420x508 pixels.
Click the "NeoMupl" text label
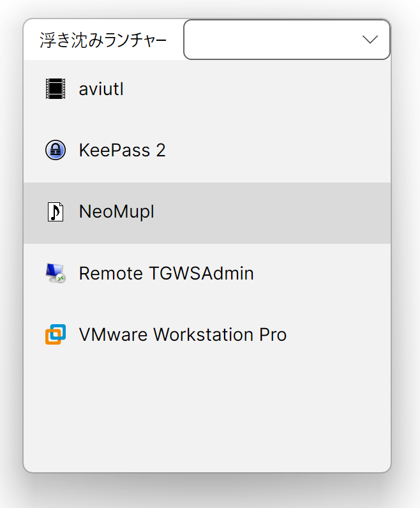[117, 211]
